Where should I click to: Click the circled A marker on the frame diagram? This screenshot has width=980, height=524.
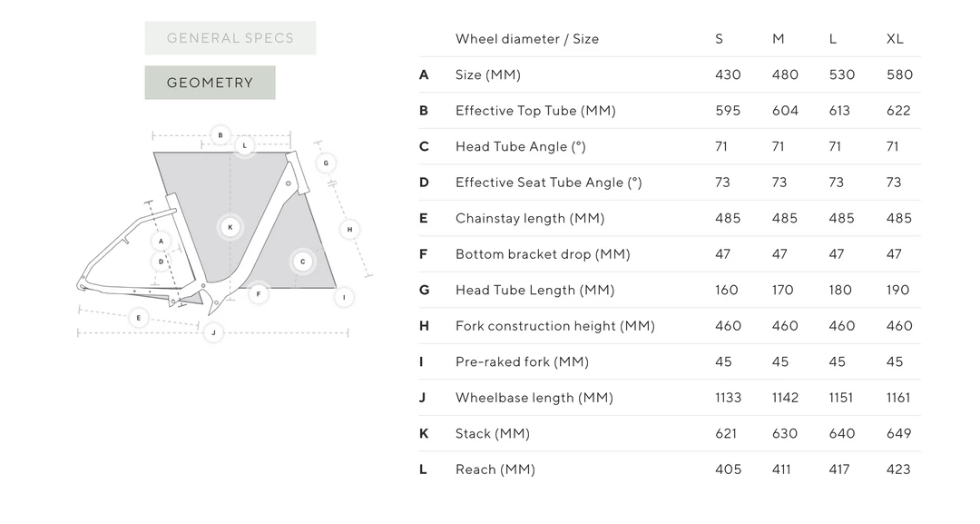pyautogui.click(x=162, y=242)
